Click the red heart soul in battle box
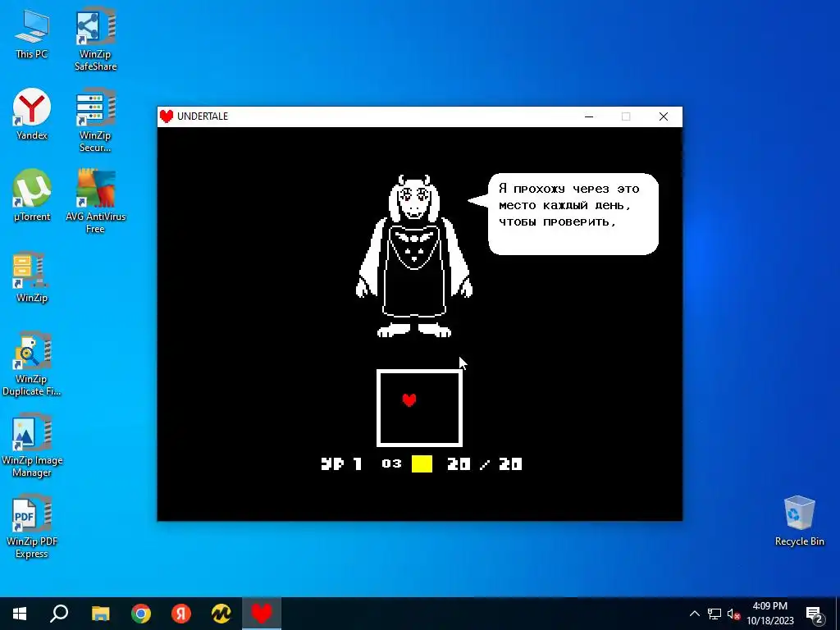This screenshot has height=630, width=840. point(409,399)
